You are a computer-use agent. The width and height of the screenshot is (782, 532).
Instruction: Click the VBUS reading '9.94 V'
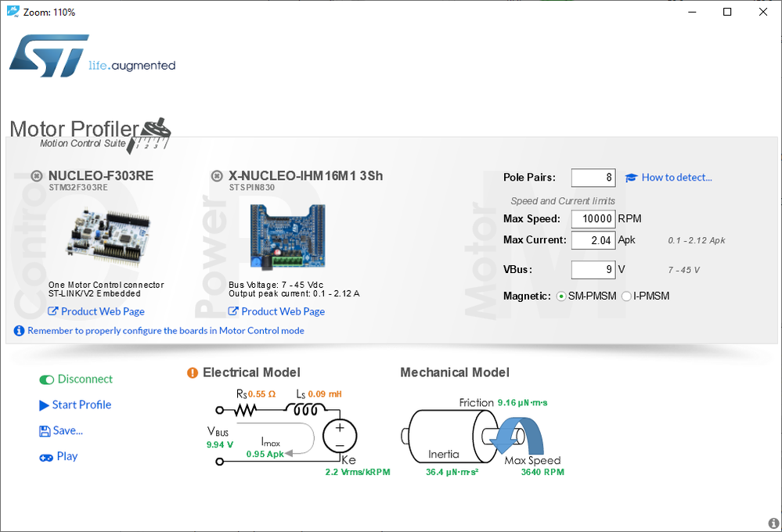(x=220, y=444)
